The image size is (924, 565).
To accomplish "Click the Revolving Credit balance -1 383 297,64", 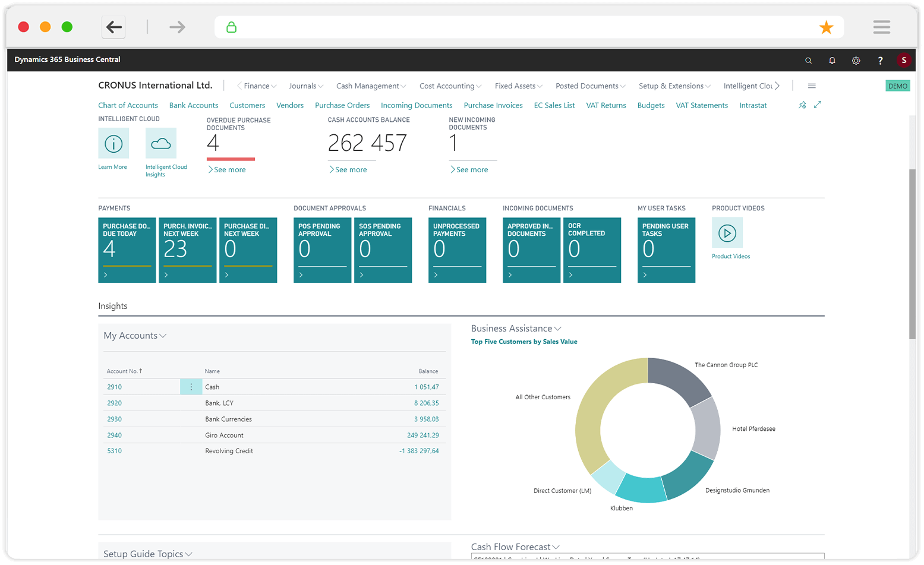I will [419, 451].
